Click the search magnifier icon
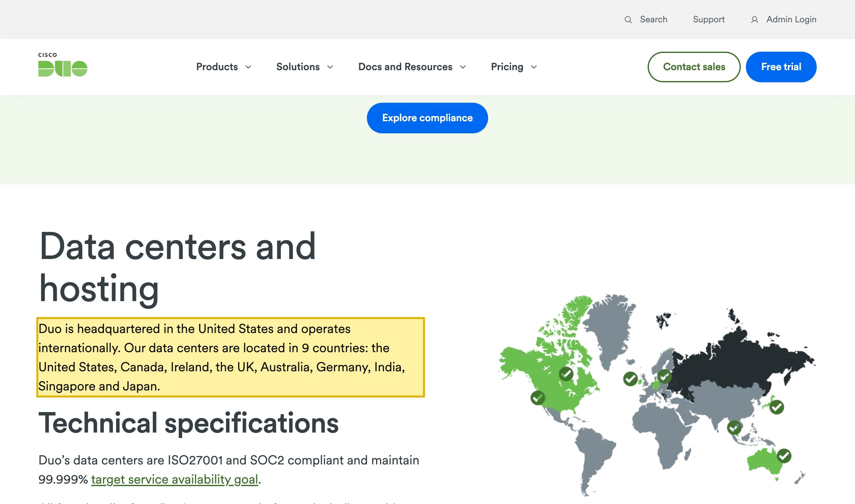This screenshot has height=504, width=855. [x=628, y=20]
